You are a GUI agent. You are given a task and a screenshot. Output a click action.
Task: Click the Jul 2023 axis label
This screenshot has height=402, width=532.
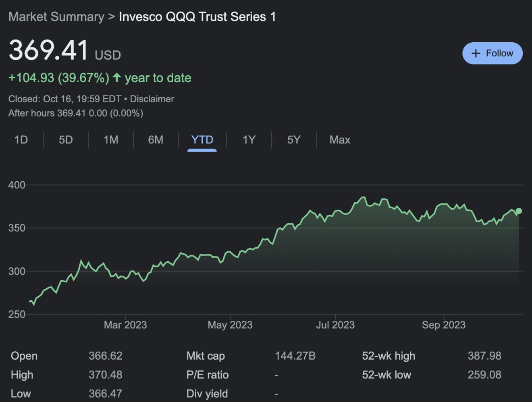[335, 325]
